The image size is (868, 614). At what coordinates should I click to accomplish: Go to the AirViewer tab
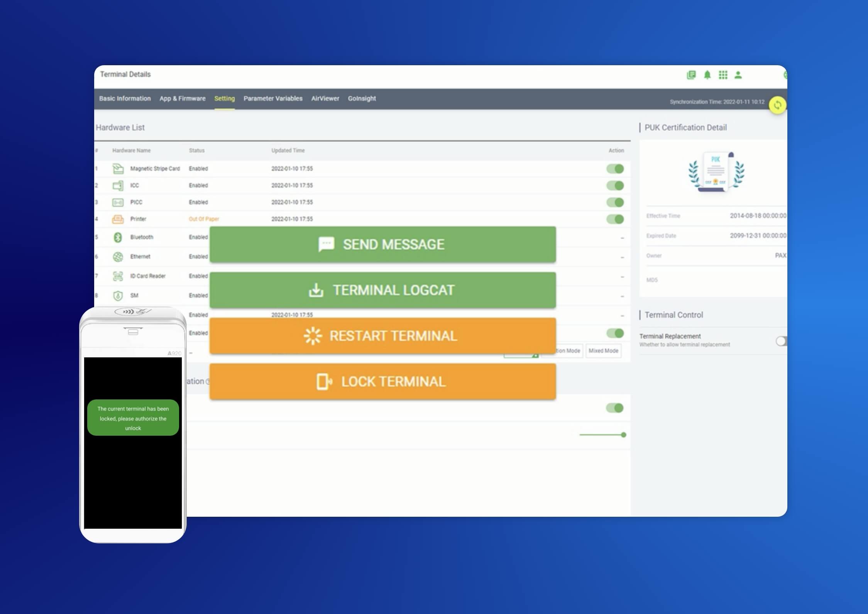point(325,98)
